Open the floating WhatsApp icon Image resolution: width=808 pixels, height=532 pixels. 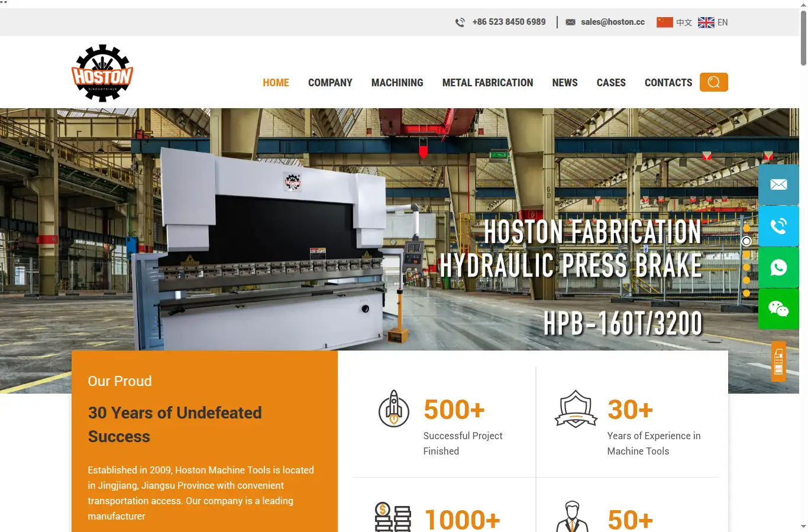778,267
